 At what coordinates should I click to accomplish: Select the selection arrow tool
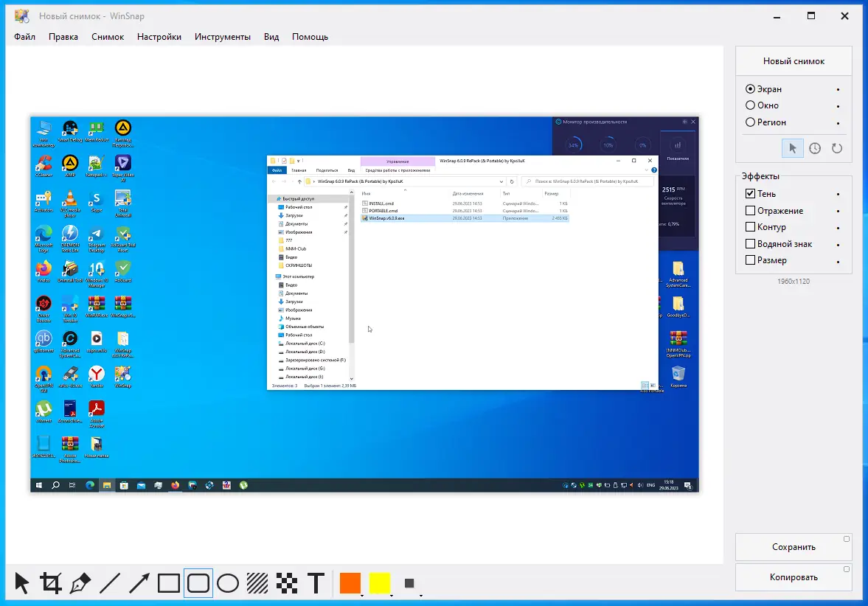(22, 582)
